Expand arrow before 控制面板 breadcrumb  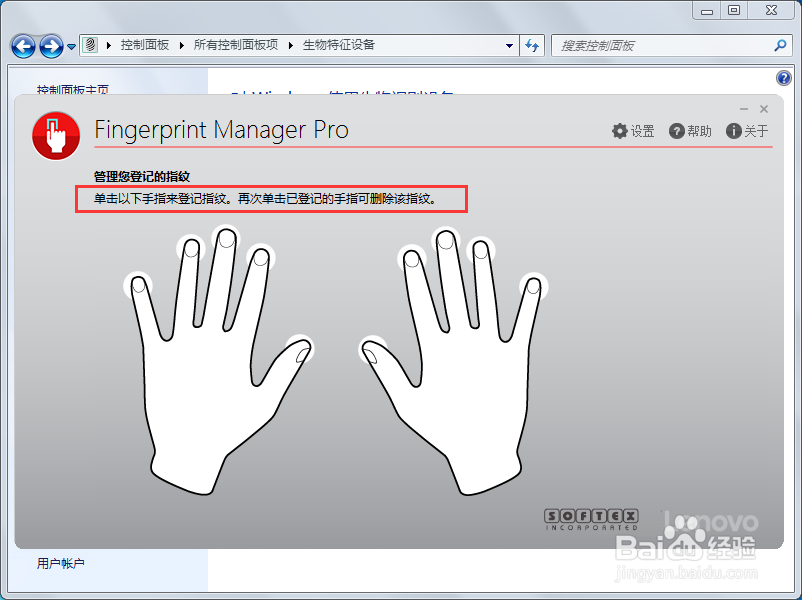(x=109, y=45)
